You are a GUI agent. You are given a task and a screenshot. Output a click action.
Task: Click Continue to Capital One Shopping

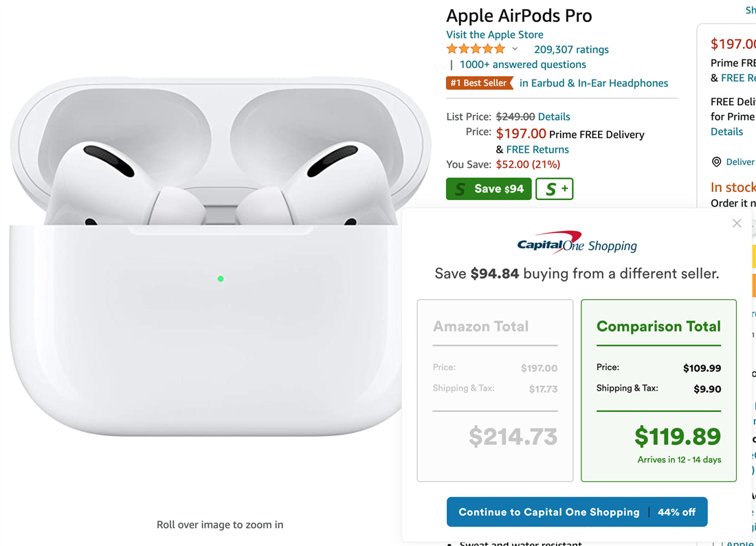[x=577, y=512]
